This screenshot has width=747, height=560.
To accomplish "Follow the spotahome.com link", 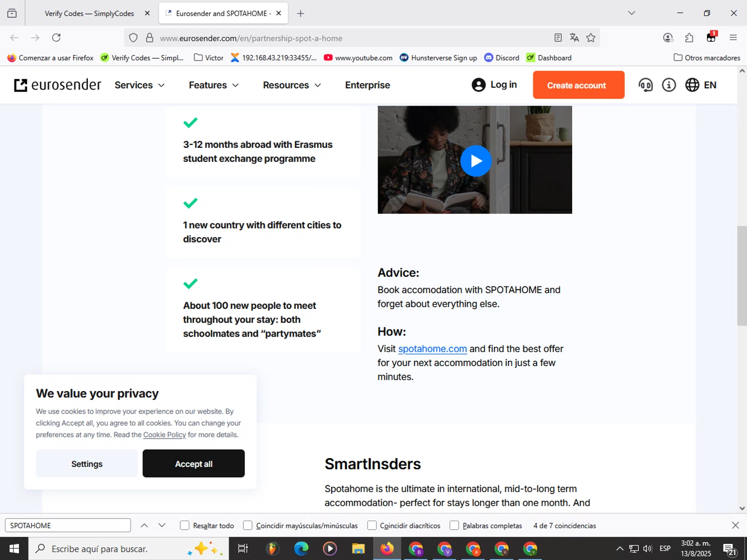I will point(432,349).
